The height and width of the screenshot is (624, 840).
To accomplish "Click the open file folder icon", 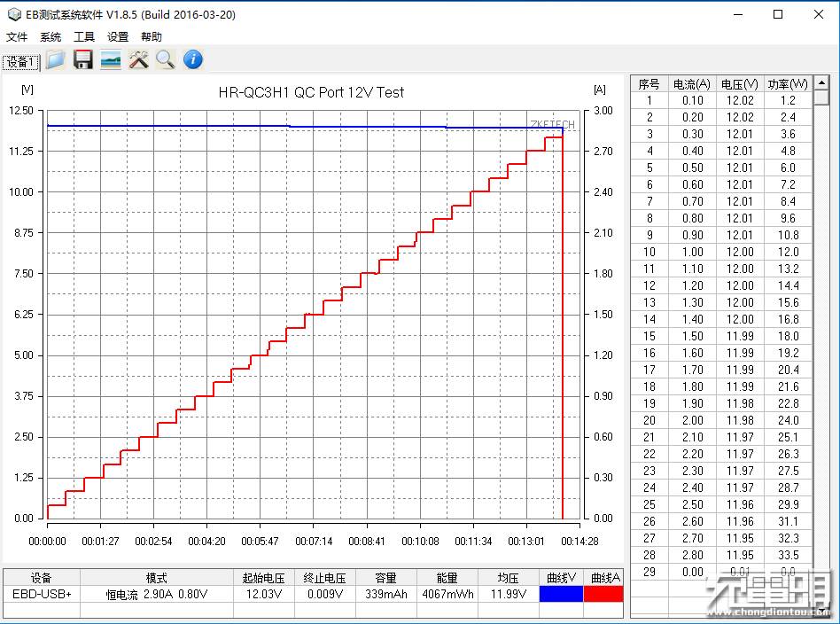I will (x=55, y=59).
